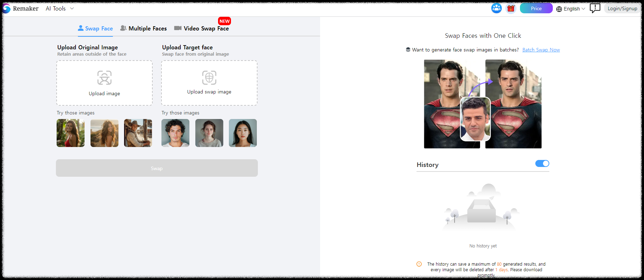Image resolution: width=644 pixels, height=280 pixels.
Task: Click the Remaker logo icon
Action: [6, 9]
